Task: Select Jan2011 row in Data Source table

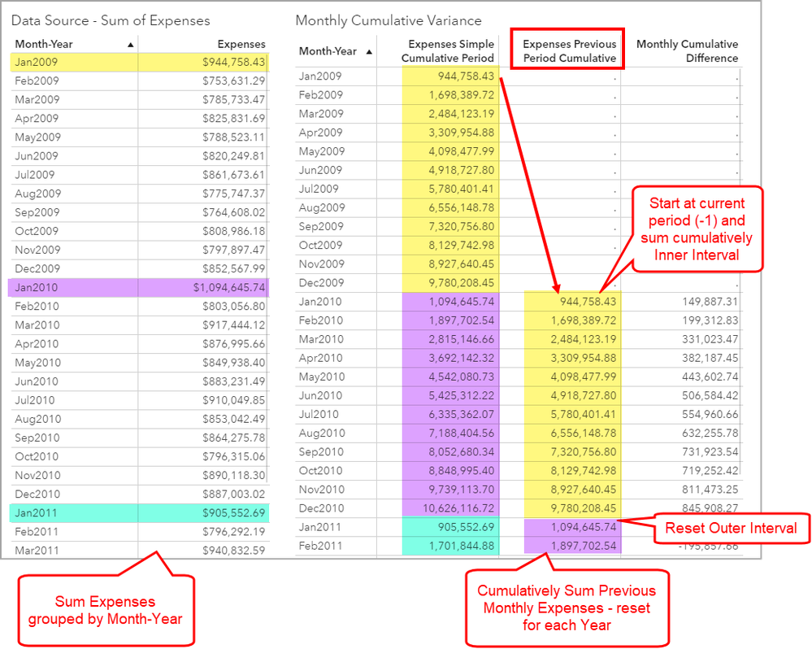Action: click(x=139, y=513)
